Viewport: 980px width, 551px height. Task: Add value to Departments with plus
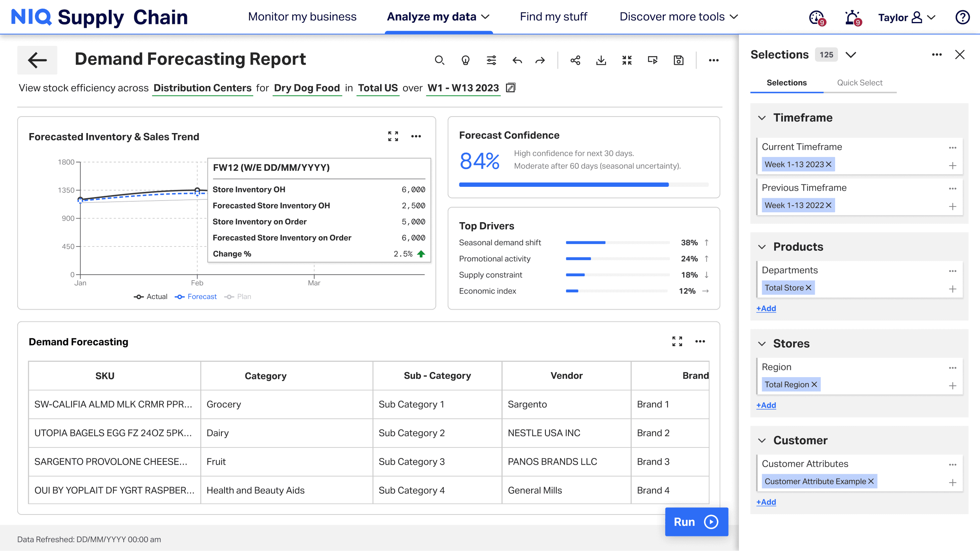pos(953,289)
